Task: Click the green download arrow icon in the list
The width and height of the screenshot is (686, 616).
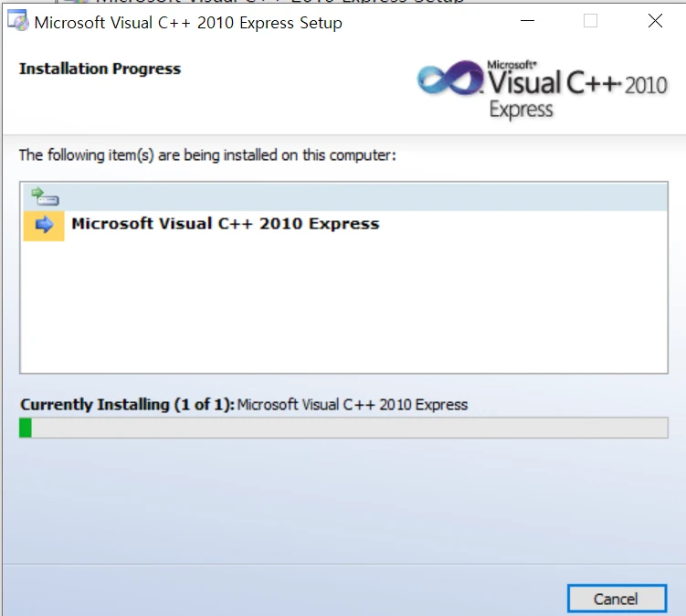Action: point(44,196)
